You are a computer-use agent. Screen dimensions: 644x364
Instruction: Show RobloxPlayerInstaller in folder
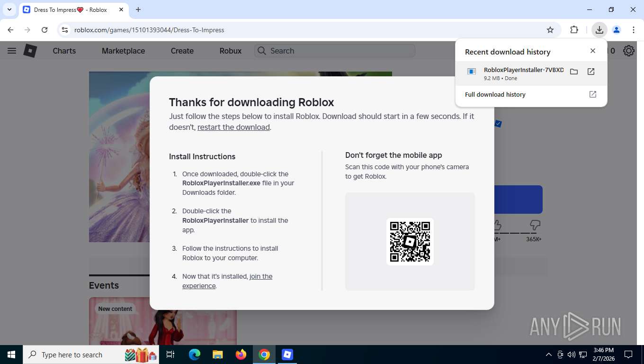coord(574,72)
